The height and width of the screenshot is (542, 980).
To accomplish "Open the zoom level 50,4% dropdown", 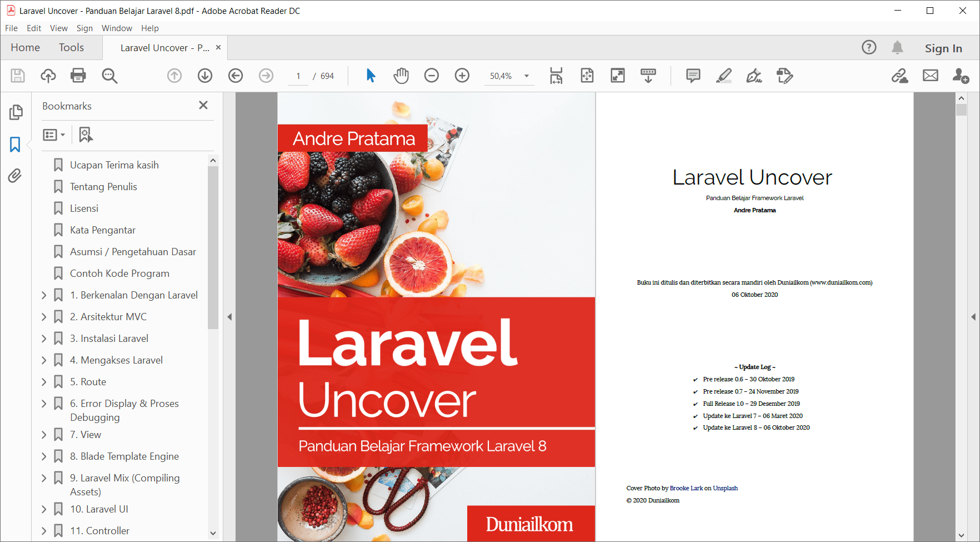I will click(x=526, y=76).
